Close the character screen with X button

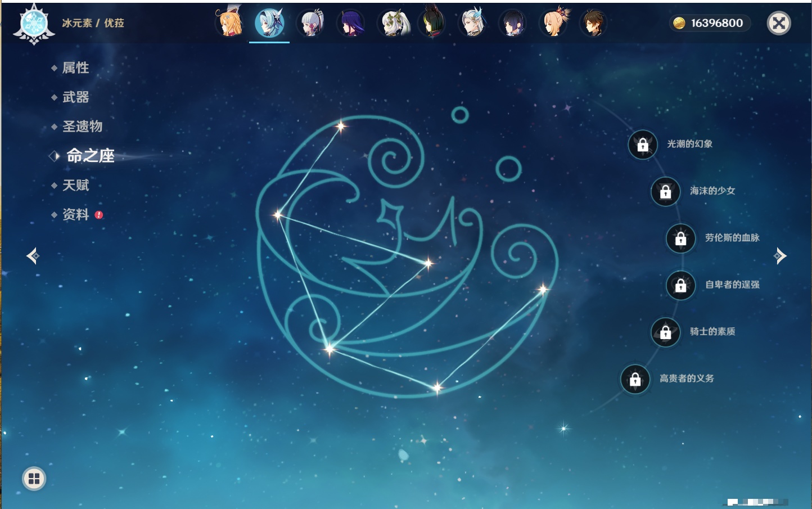[x=779, y=23]
